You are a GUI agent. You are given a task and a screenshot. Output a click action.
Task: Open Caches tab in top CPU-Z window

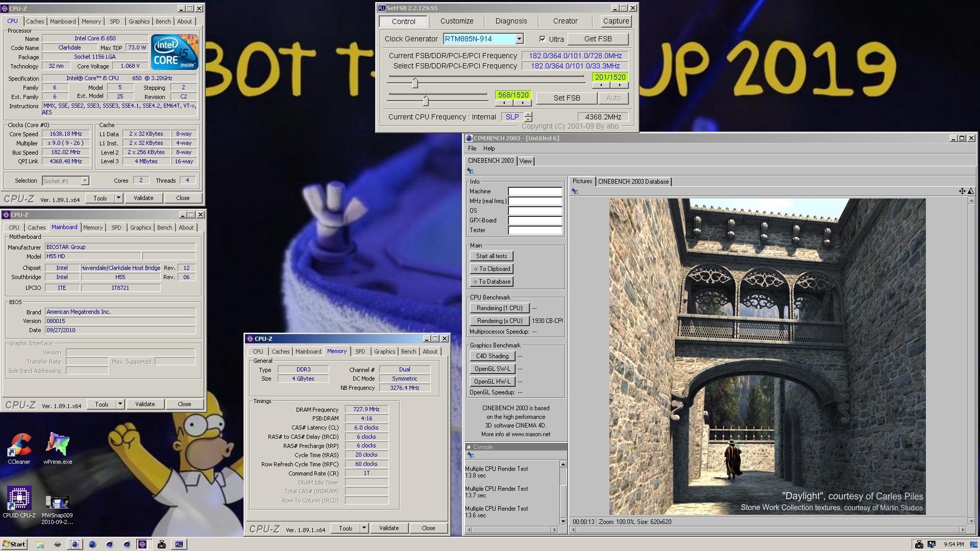coord(35,21)
